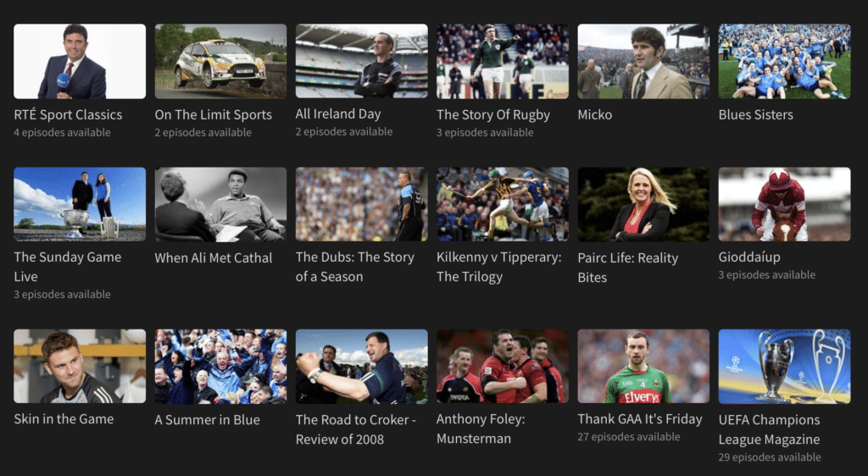Open The Sunday Game Live thumbnail
This screenshot has width=868, height=476.
coord(80,204)
